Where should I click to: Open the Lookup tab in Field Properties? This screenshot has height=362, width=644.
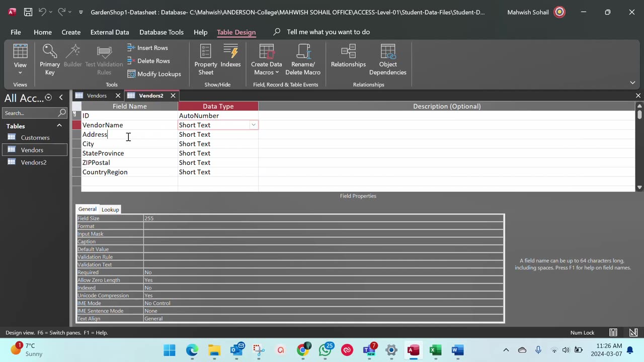point(110,210)
